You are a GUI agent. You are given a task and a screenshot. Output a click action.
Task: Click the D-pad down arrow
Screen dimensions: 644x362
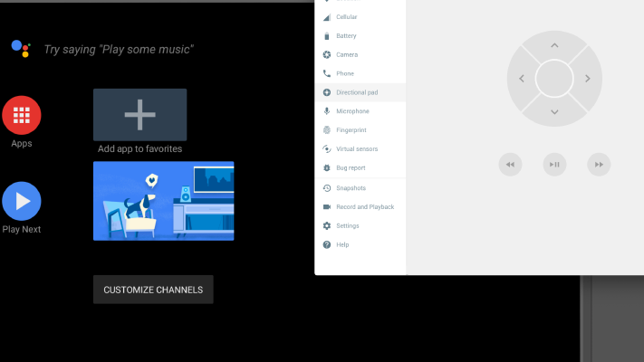(x=554, y=112)
